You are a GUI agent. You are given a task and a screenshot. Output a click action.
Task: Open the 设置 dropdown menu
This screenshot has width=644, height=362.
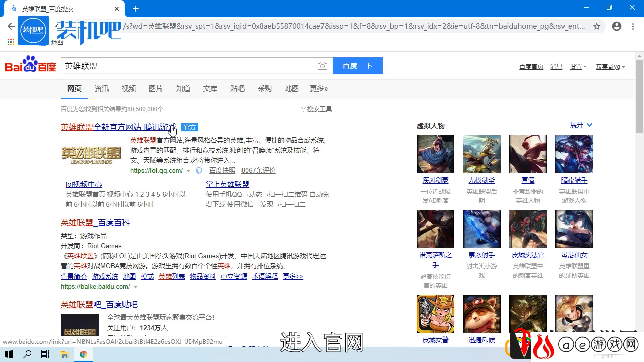click(578, 67)
